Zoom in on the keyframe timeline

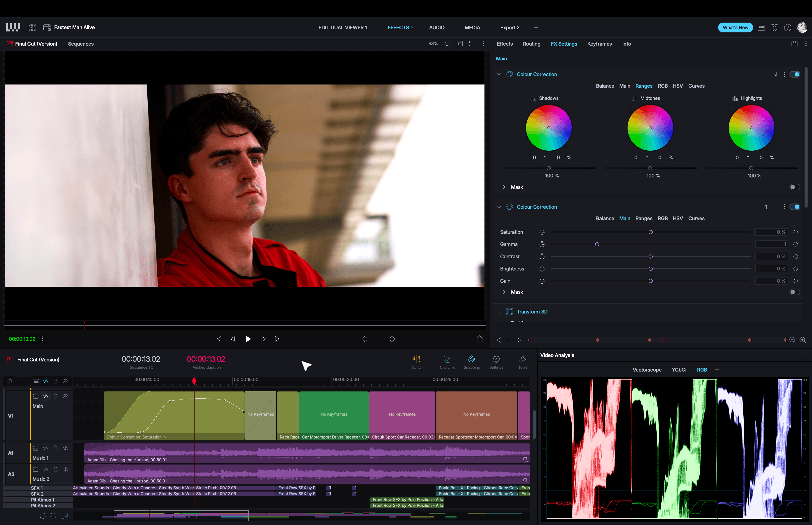pos(803,340)
